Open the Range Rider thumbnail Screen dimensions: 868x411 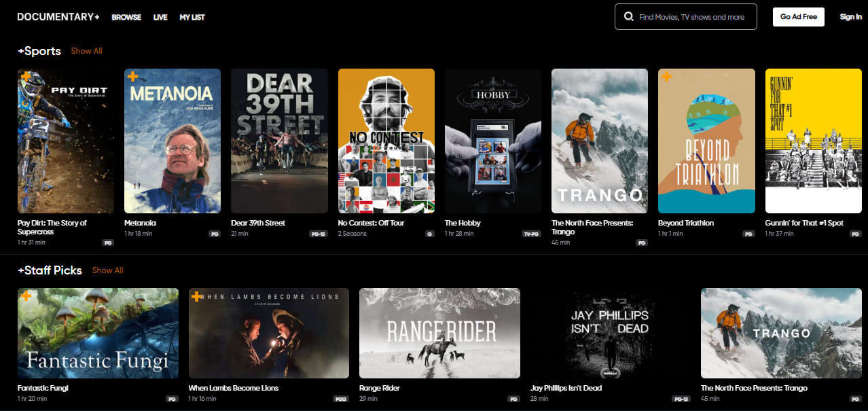439,333
